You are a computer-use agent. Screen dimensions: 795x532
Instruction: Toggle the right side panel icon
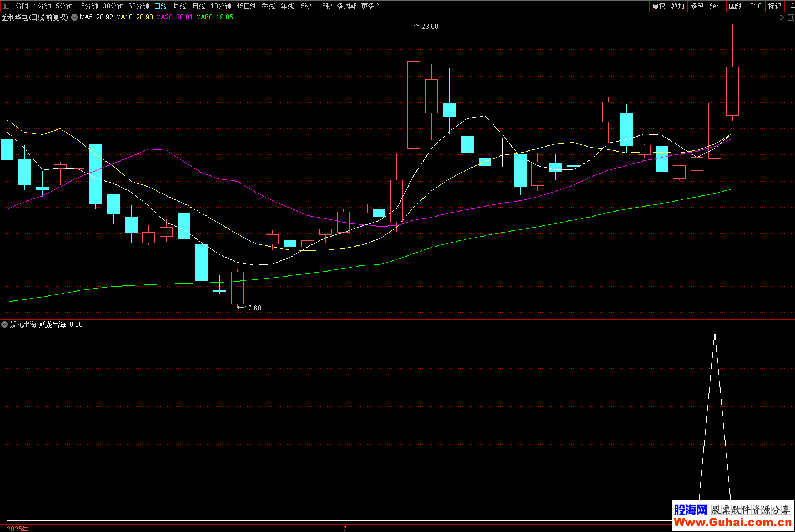791,17
